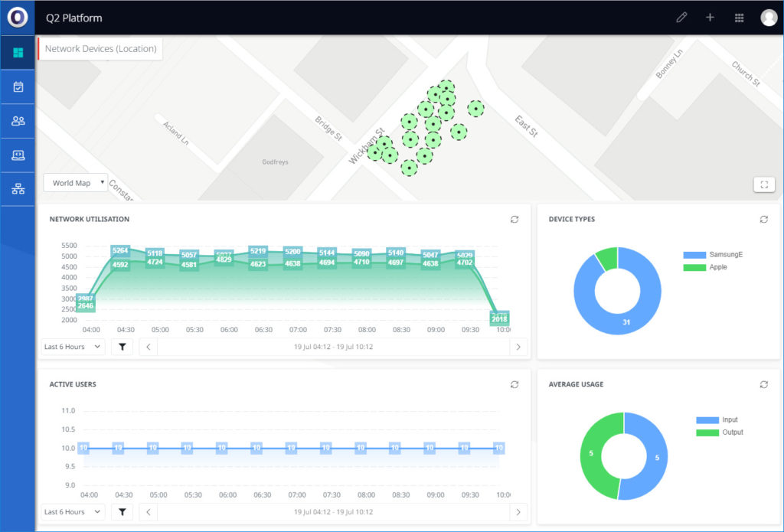
Task: Click the filter button under Network Utilisation
Action: pos(122,347)
